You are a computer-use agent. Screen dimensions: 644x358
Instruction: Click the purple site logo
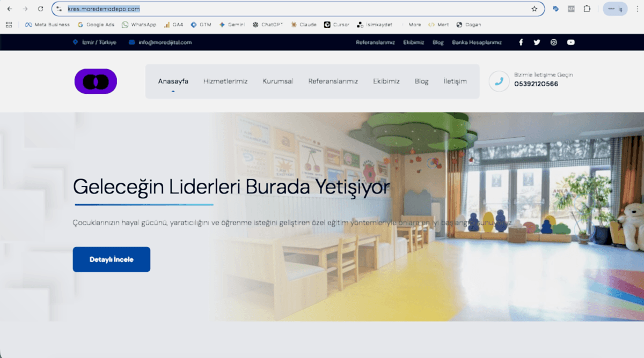click(x=96, y=81)
